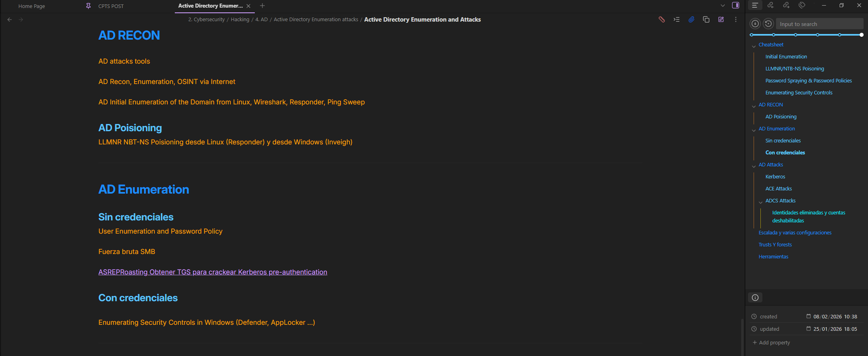This screenshot has height=356, width=868.
Task: Open the three-dot more options menu
Action: [x=736, y=20]
